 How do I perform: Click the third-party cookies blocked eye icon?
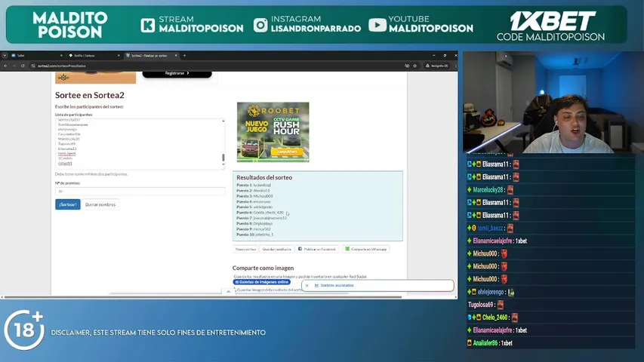(x=407, y=66)
